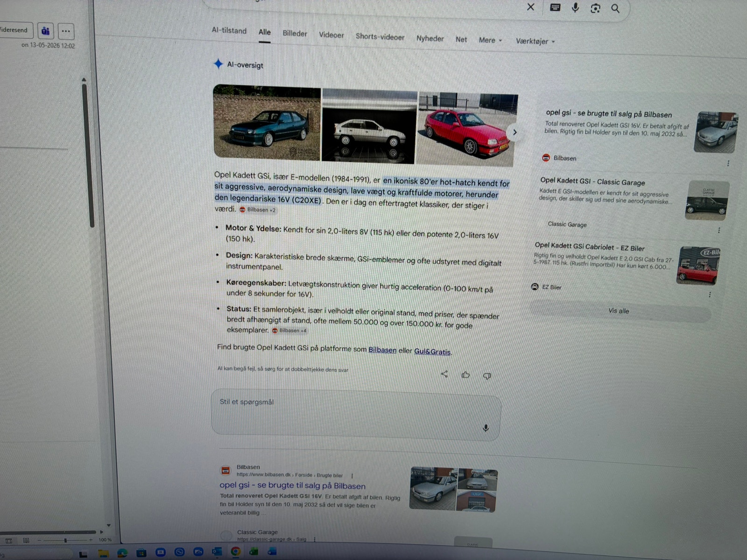Screen dimensions: 747x560
Task: Share the AI overview answer
Action: (x=444, y=374)
